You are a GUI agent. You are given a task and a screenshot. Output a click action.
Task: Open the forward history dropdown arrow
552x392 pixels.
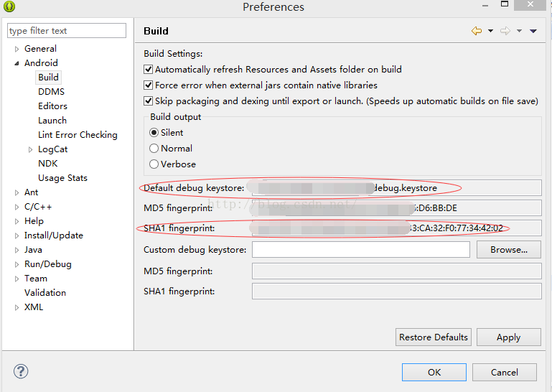pyautogui.click(x=519, y=31)
